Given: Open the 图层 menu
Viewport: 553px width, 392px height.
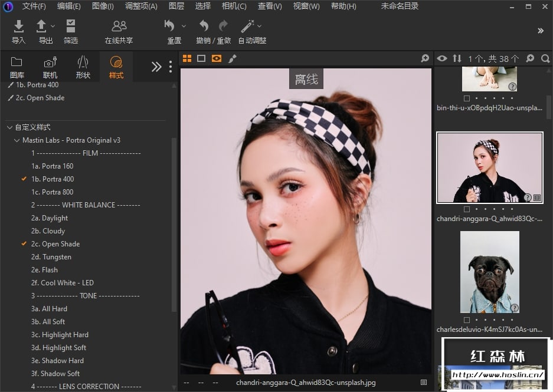Looking at the screenshot, I should (176, 6).
